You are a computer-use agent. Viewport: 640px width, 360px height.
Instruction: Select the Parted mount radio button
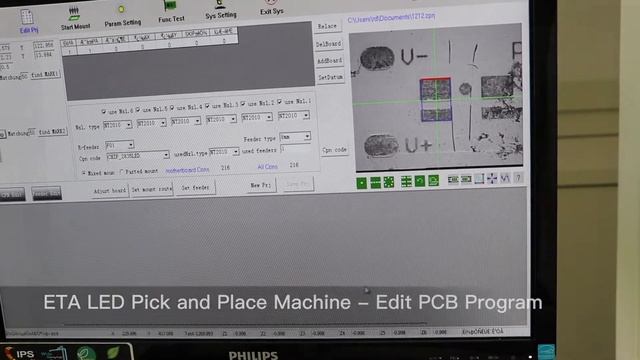[x=122, y=172]
